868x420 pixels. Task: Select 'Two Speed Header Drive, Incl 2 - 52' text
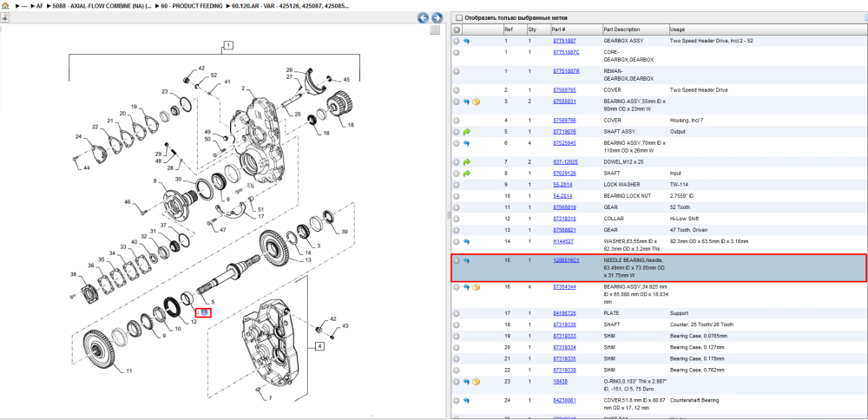click(712, 41)
